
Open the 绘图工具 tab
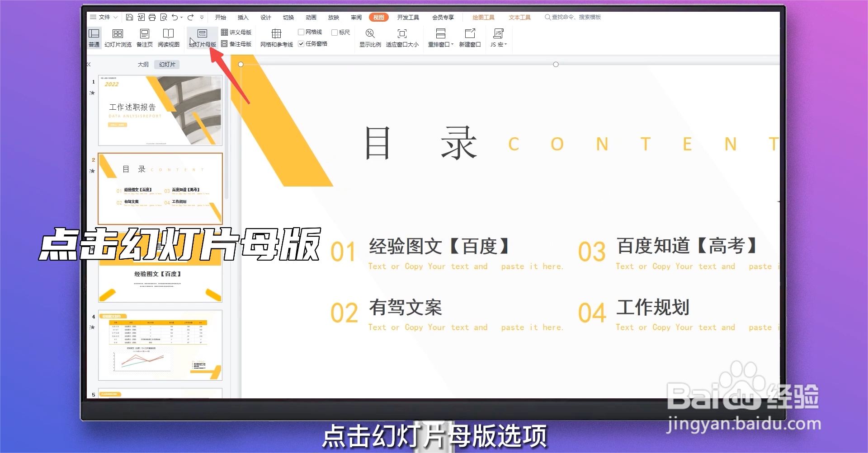(x=483, y=17)
